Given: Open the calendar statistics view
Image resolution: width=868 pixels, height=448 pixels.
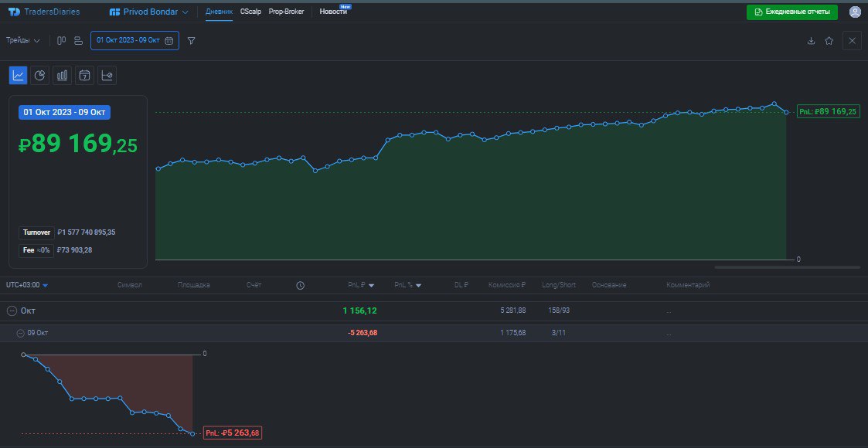Looking at the screenshot, I should coord(83,75).
